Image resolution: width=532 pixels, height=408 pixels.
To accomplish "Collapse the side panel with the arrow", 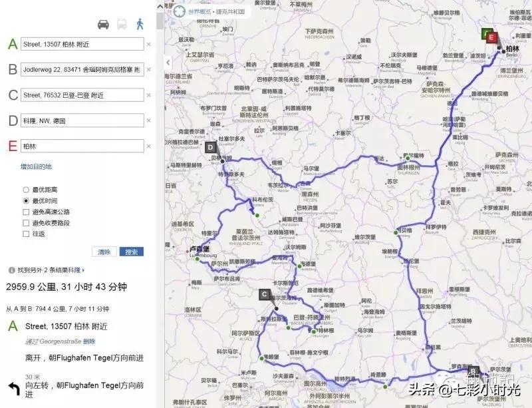I will point(168,63).
